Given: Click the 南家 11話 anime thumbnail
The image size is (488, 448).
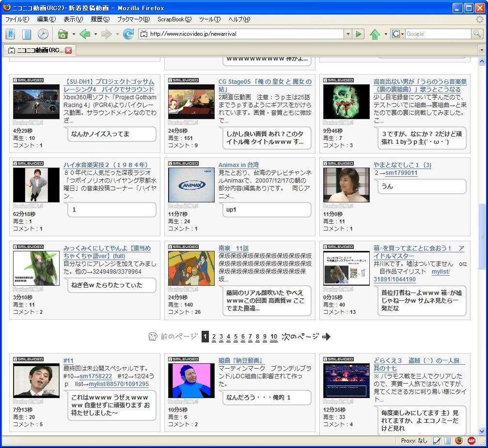Looking at the screenshot, I should 191,268.
